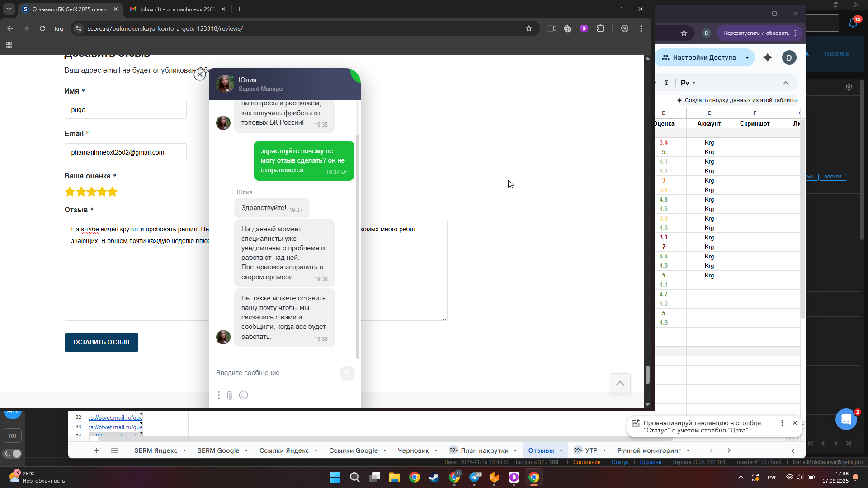Open Steam from the taskbar
This screenshot has height=488, width=868.
434,478
